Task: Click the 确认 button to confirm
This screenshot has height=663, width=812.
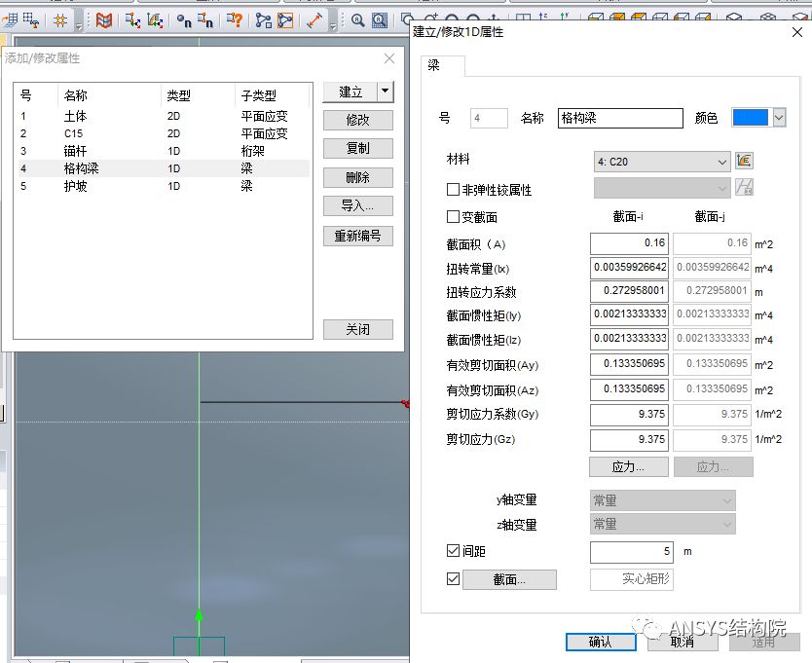Action: [601, 642]
